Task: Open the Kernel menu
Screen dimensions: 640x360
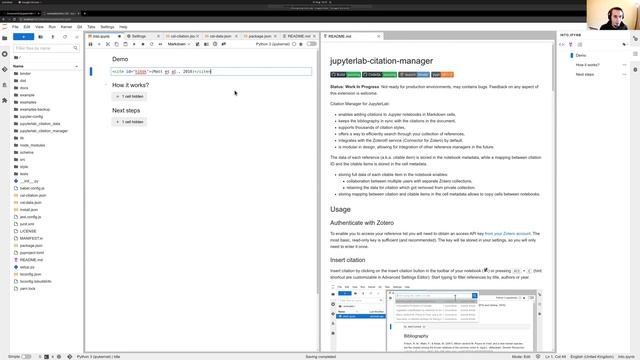Action: point(66,27)
